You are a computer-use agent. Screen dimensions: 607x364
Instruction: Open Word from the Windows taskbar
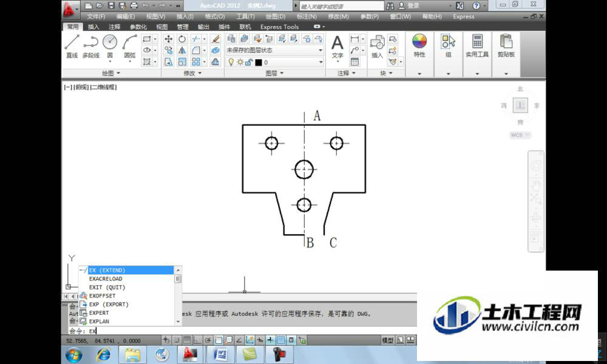221,354
